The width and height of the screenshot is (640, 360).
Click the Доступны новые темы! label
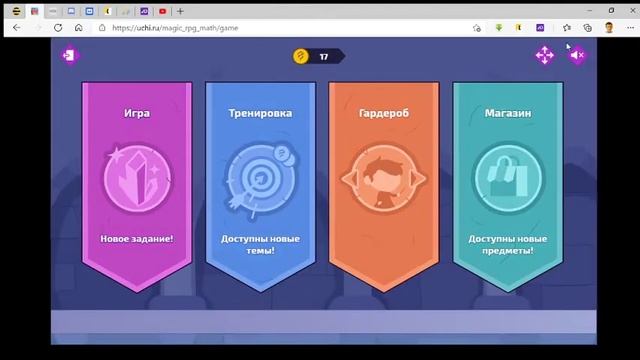click(260, 244)
